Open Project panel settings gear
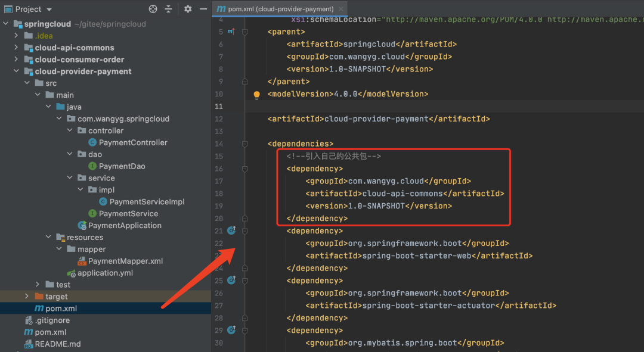Image resolution: width=644 pixels, height=352 pixels. pyautogui.click(x=188, y=9)
